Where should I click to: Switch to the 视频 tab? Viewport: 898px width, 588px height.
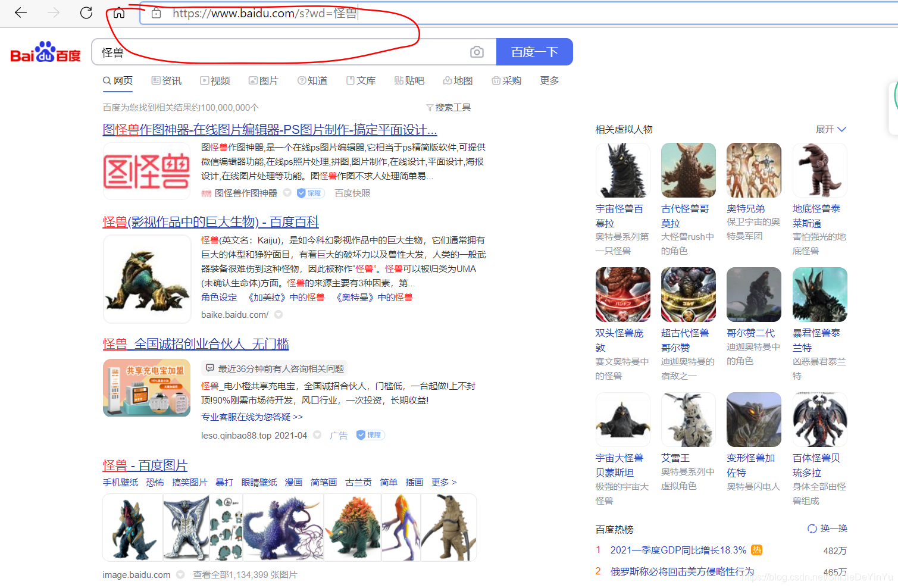coord(215,80)
